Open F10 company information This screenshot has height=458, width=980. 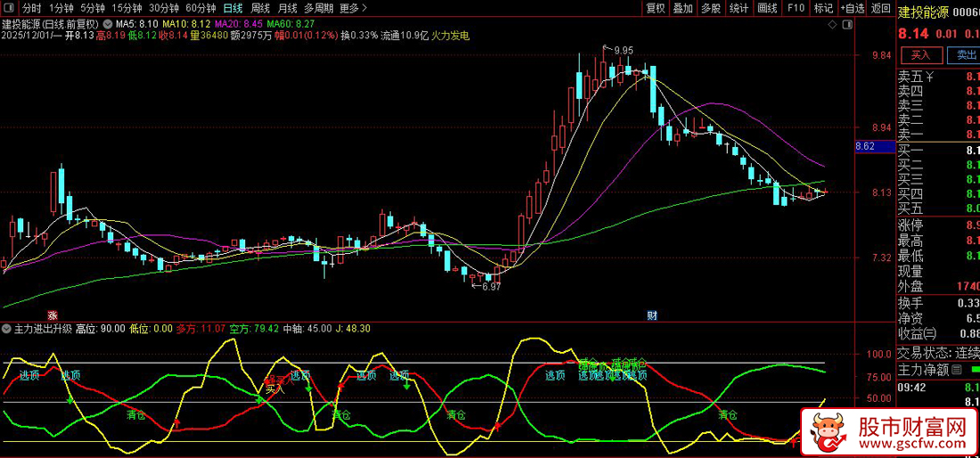[x=796, y=8]
